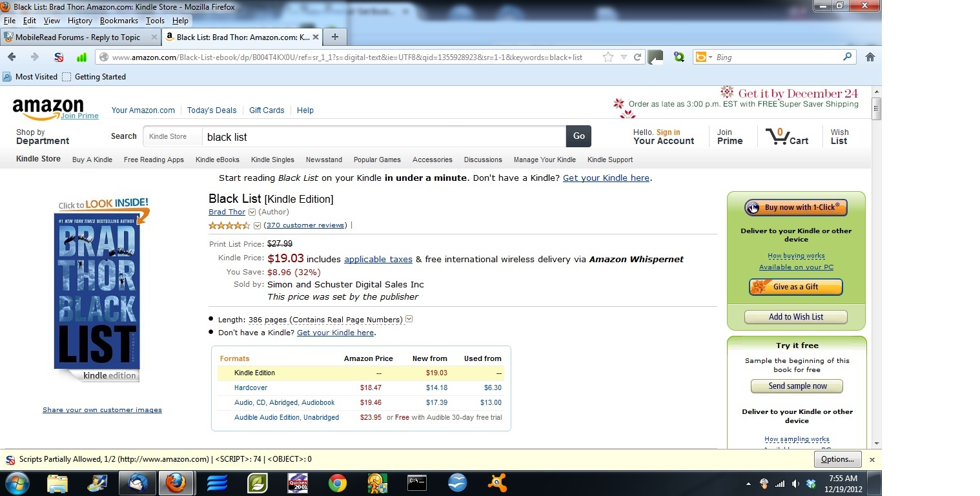The width and height of the screenshot is (980, 496).
Task: Open the search engine selector dropdown
Action: 710,57
